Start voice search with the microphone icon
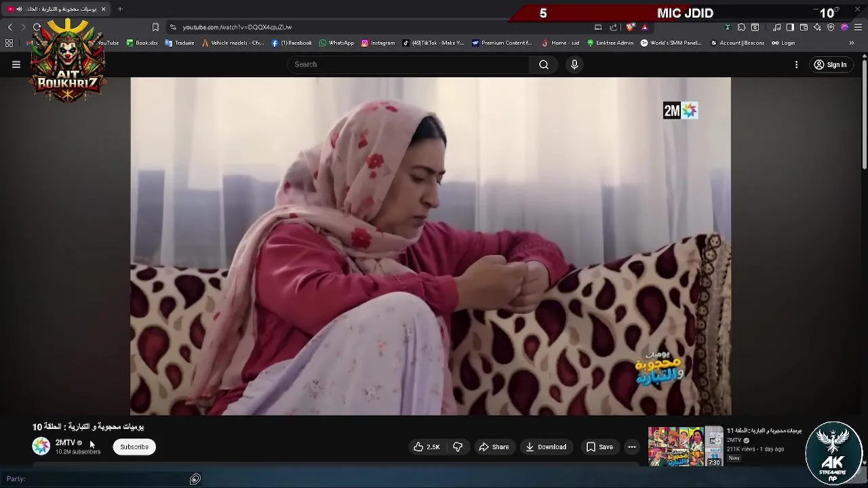868x488 pixels. click(x=574, y=64)
